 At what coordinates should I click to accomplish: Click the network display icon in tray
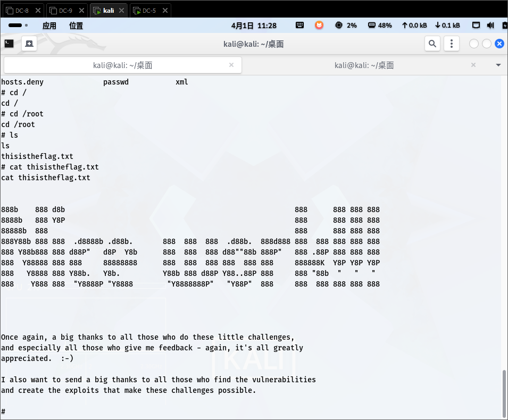pos(476,25)
